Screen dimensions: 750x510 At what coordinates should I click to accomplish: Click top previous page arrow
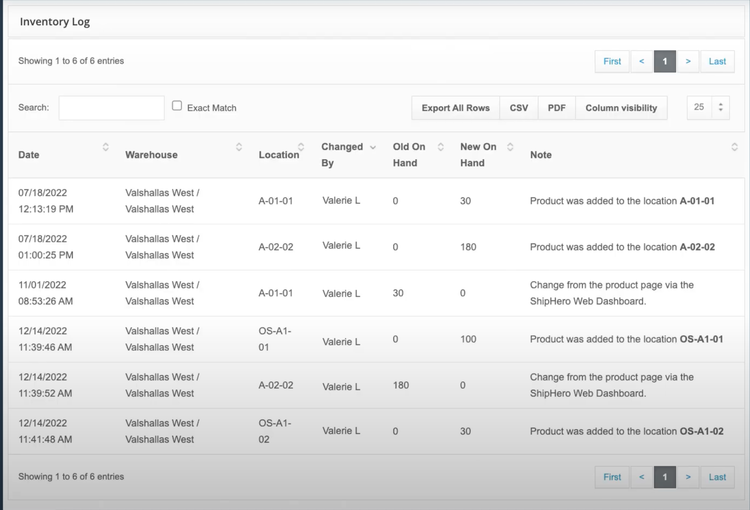coord(642,61)
